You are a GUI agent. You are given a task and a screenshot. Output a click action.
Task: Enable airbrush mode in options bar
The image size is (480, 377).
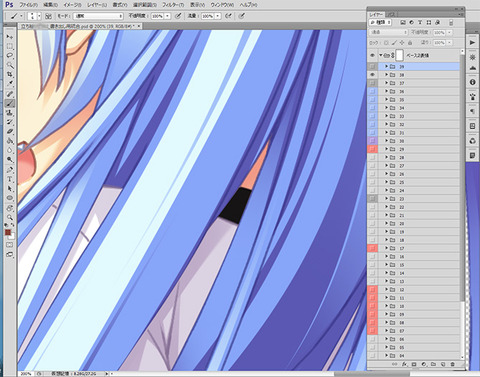click(x=229, y=16)
